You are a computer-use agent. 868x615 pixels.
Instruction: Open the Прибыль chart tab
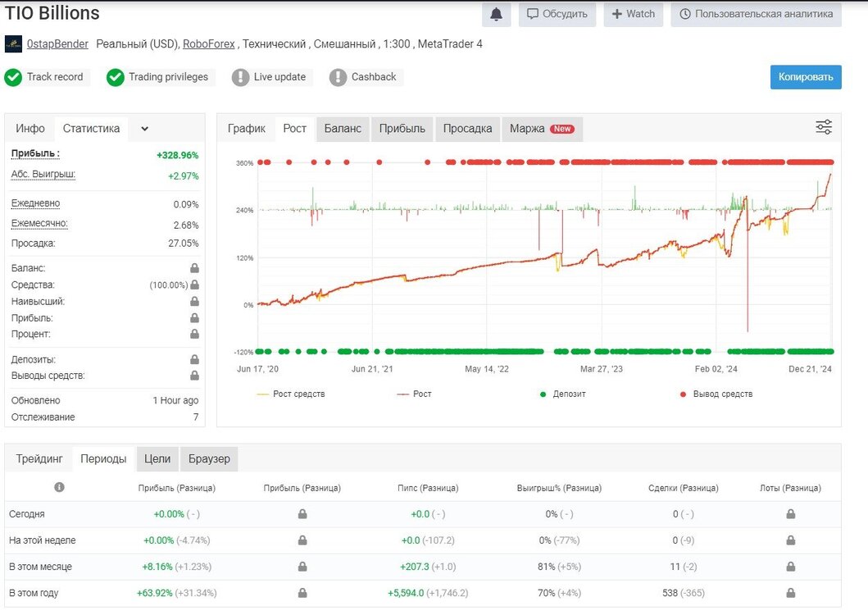point(402,129)
